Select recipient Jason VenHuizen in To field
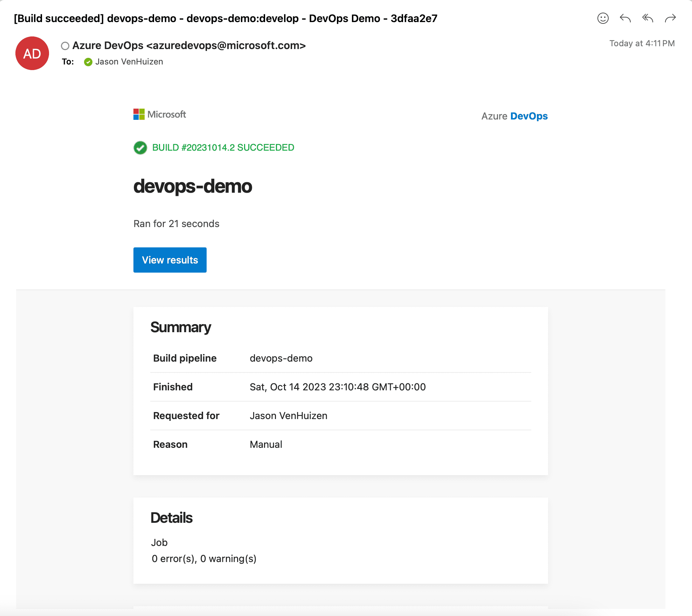Image resolution: width=692 pixels, height=616 pixels. coord(129,62)
